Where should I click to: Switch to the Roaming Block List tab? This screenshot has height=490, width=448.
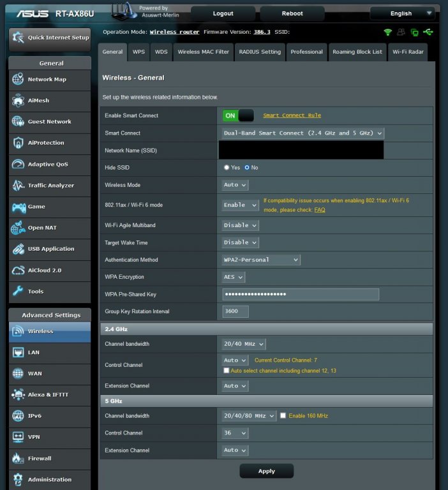pos(357,52)
